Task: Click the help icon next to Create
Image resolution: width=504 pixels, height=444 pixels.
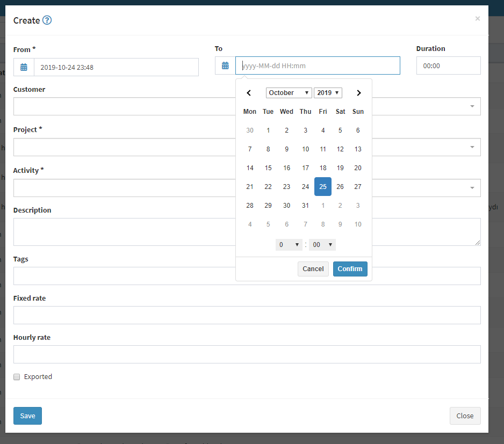Action: 47,20
